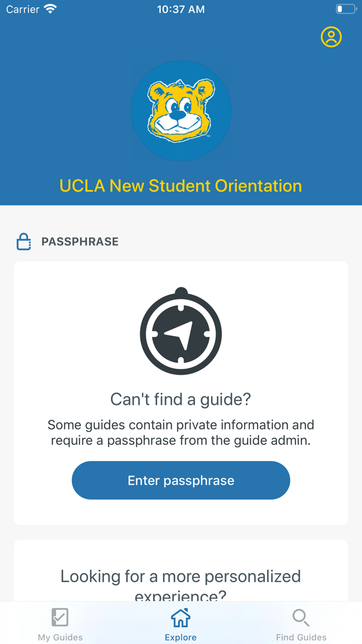
Task: Tap the Can't find a guide heading
Action: coord(180,399)
